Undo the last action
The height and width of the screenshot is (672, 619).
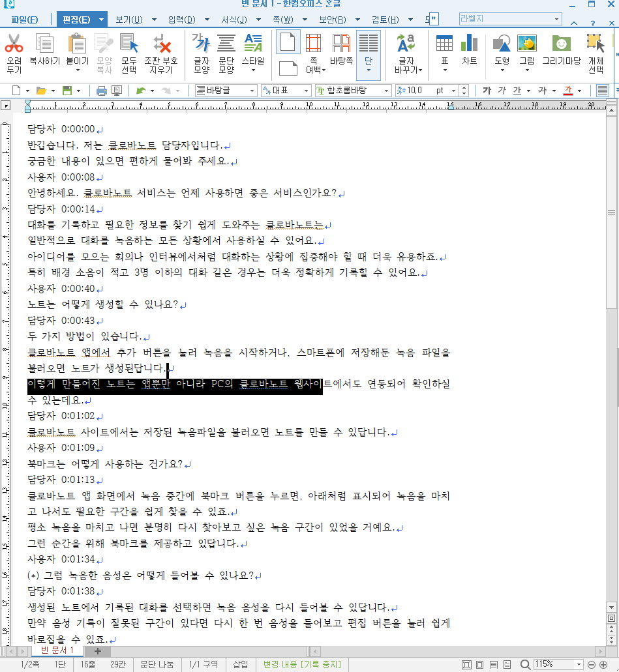click(x=141, y=91)
